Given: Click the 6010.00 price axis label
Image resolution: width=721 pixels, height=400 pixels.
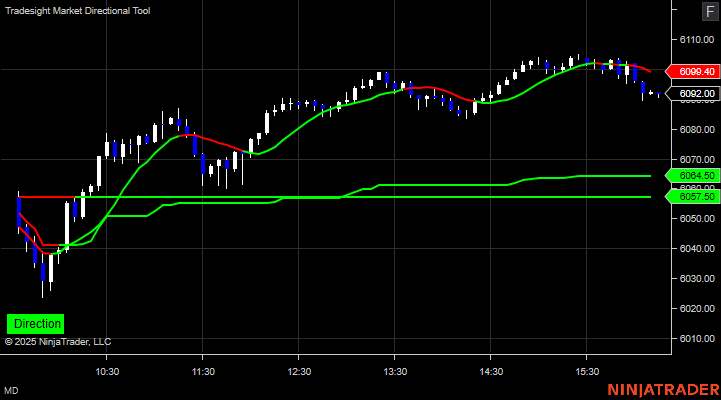Looking at the screenshot, I should (x=697, y=339).
